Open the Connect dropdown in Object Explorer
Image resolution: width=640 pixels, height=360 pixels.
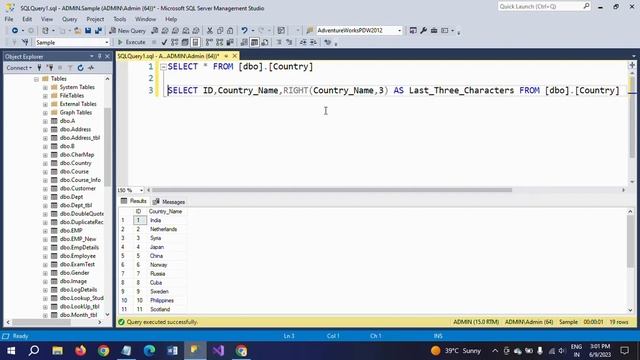pyautogui.click(x=19, y=68)
